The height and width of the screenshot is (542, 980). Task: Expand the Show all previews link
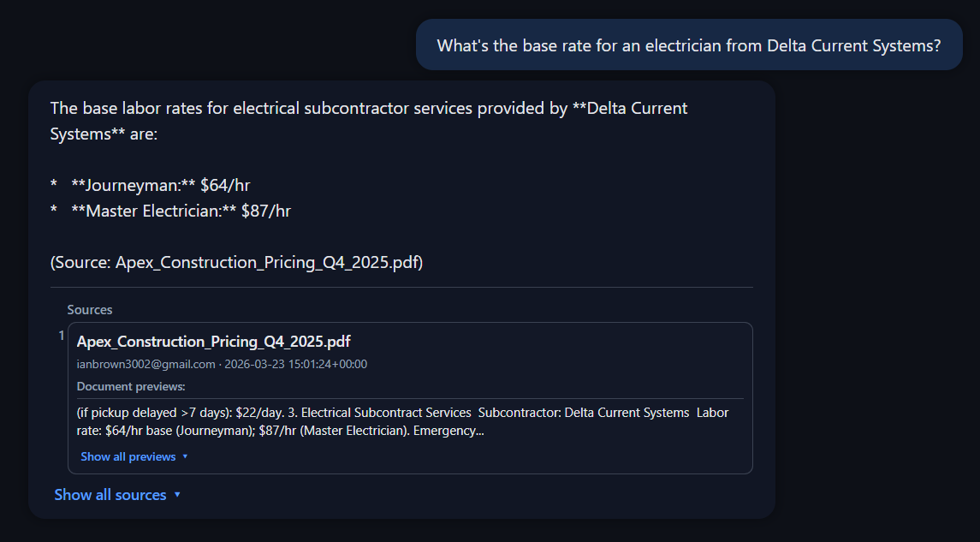[x=128, y=456]
